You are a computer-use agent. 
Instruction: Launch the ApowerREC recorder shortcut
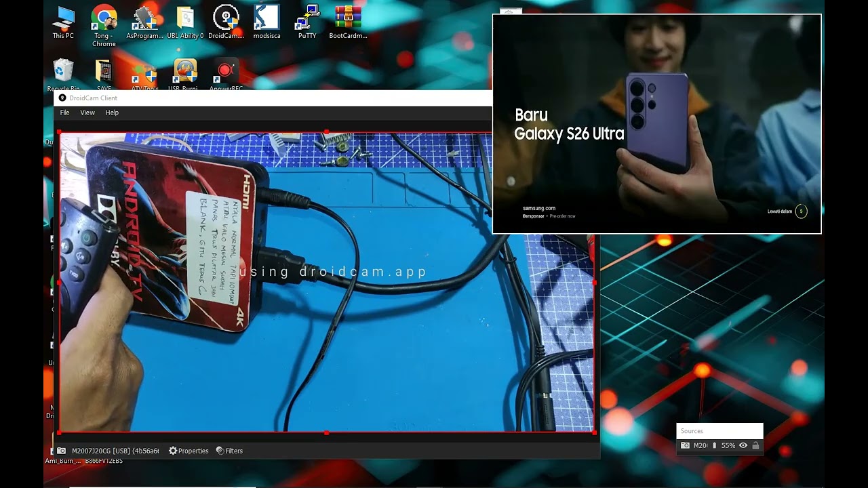point(226,75)
